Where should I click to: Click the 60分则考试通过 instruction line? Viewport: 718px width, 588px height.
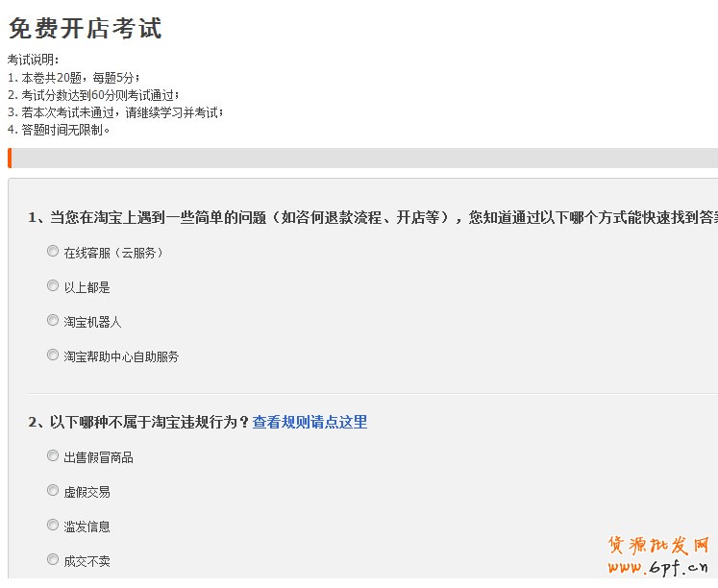93,94
